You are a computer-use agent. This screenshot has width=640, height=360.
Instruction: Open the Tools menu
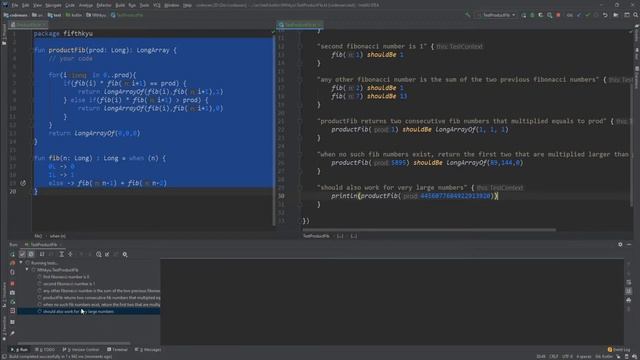click(144, 5)
